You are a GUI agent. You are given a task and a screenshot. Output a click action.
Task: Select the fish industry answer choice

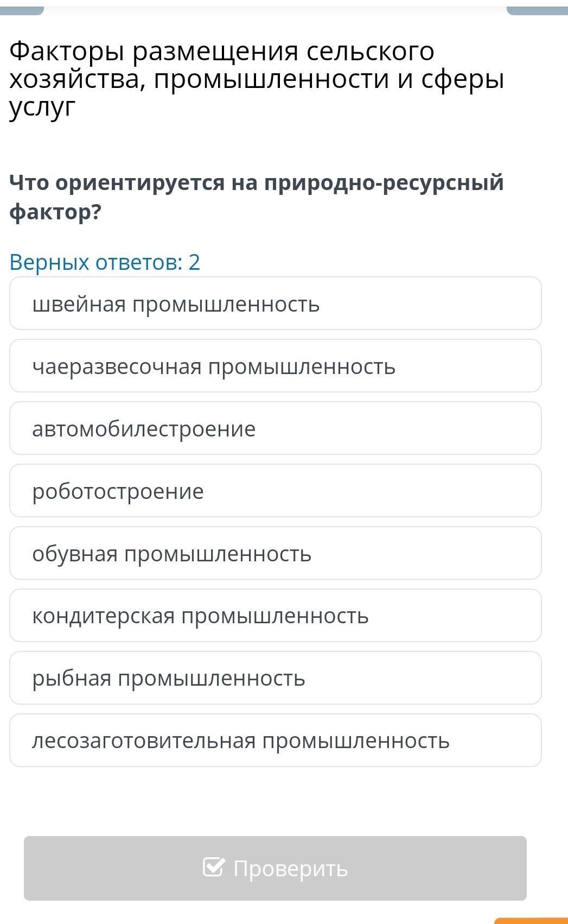[x=275, y=678]
